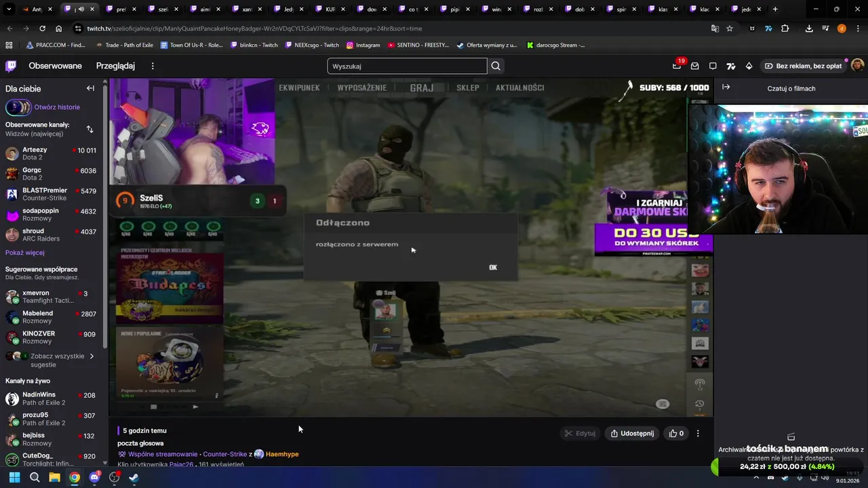The width and height of the screenshot is (868, 488).
Task: Switch to the 'Jedy' Twitch browser tab
Action: coord(288,9)
